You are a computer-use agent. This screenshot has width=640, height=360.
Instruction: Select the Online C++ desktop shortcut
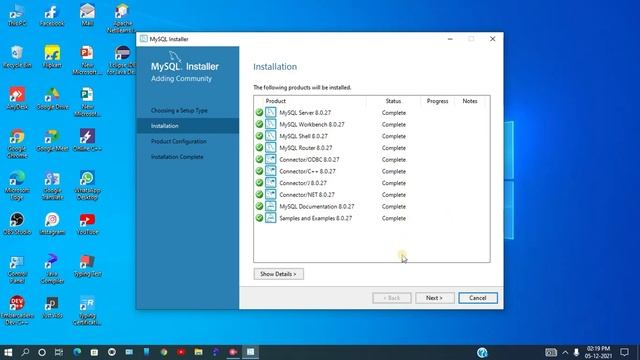(x=87, y=140)
